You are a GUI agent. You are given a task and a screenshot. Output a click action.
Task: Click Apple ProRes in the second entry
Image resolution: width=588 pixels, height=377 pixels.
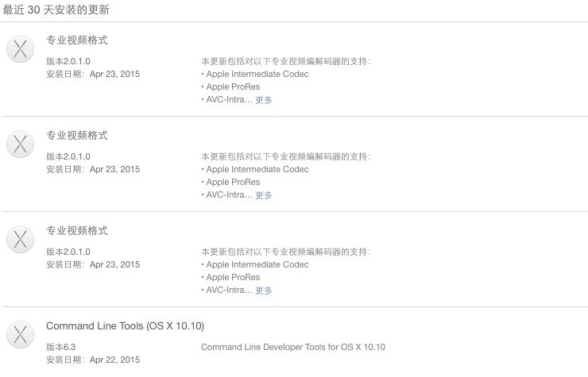click(x=233, y=182)
